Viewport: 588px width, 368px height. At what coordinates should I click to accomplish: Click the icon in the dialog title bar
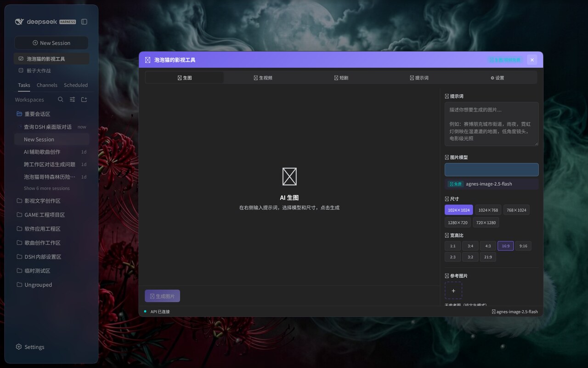147,60
